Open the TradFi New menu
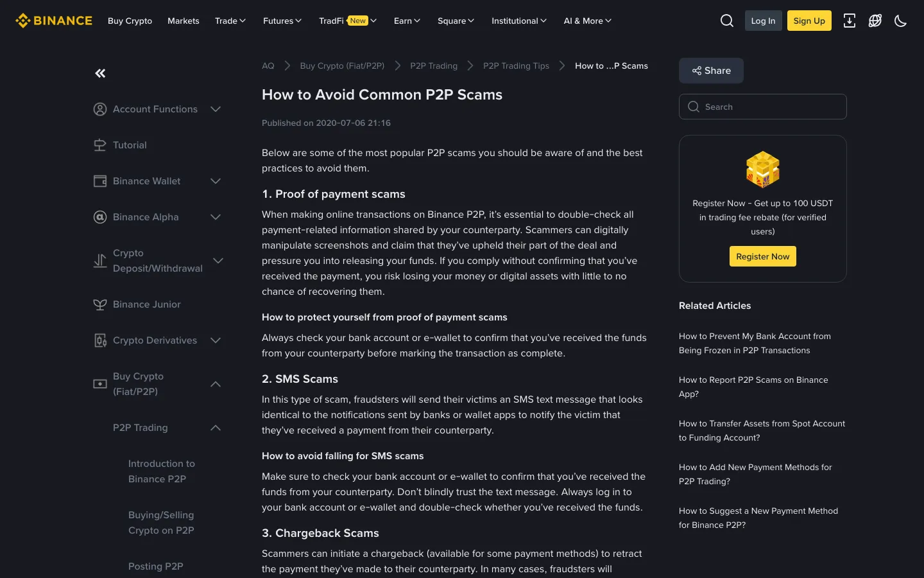 click(348, 21)
